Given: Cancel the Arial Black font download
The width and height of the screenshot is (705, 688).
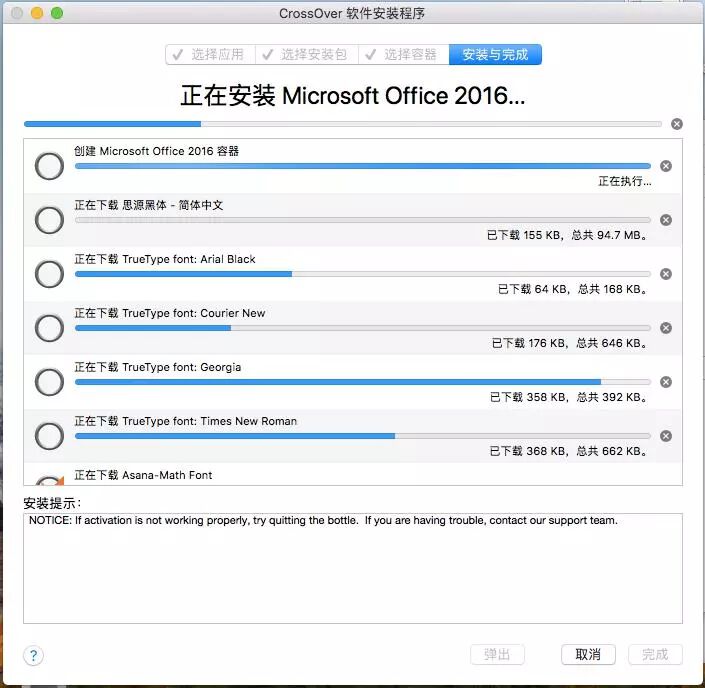Looking at the screenshot, I should pos(666,274).
